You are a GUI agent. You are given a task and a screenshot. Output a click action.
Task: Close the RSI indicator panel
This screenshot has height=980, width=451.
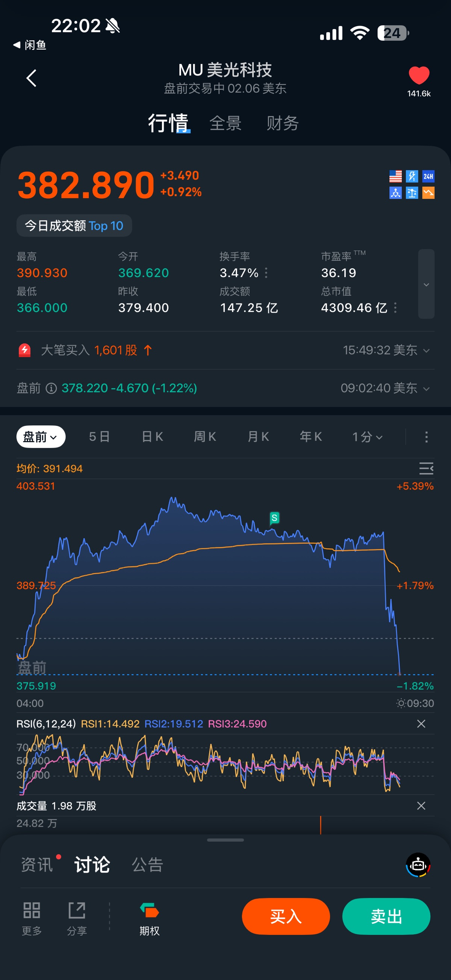point(421,724)
